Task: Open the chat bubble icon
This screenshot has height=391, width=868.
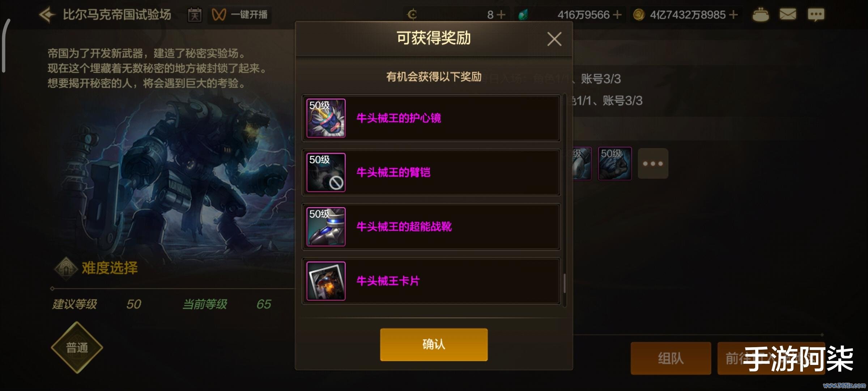Action: 816,15
